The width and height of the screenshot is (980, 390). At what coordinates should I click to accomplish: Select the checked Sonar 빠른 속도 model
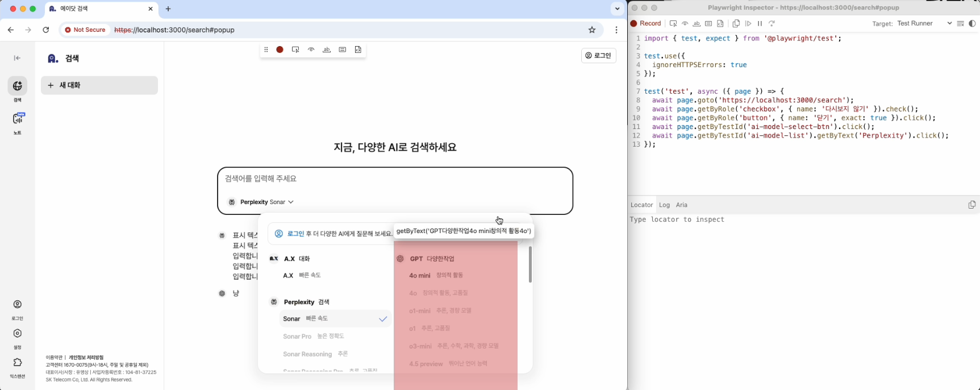click(335, 319)
